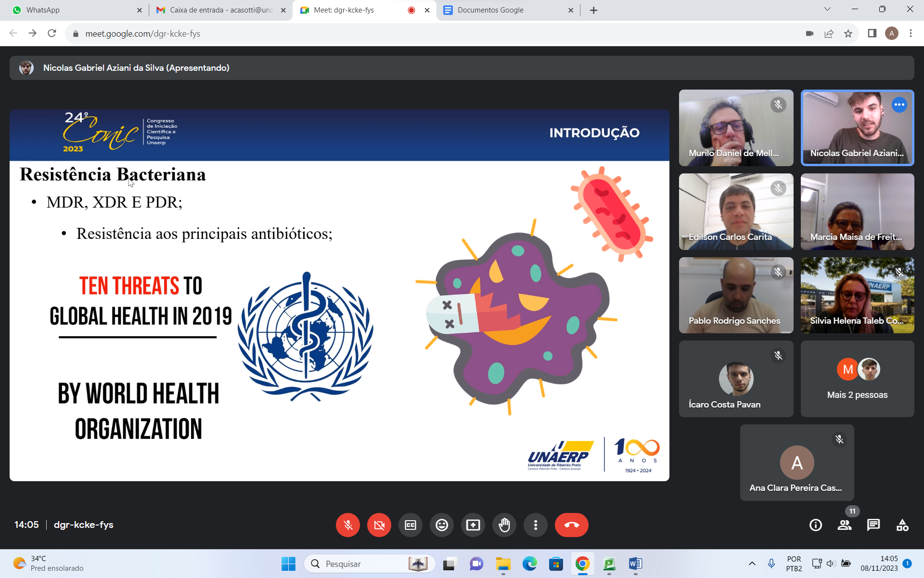Image resolution: width=924 pixels, height=578 pixels.
Task: Turn on the camera in Meet
Action: [379, 525]
